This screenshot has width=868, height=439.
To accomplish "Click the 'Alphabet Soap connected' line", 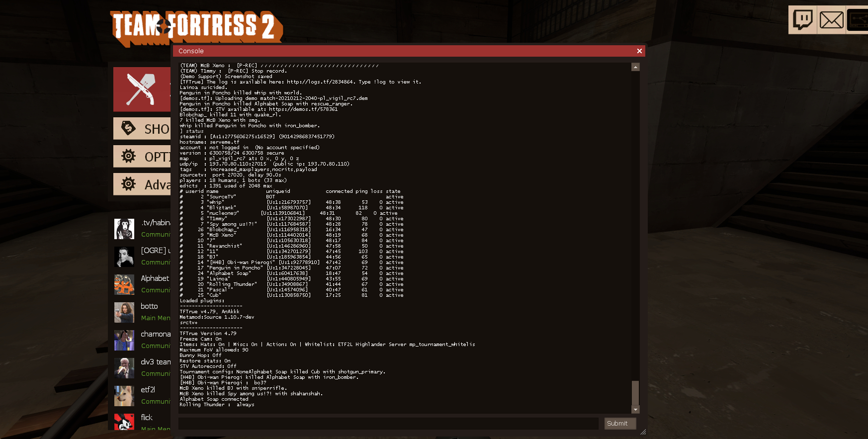I will click(x=214, y=399).
